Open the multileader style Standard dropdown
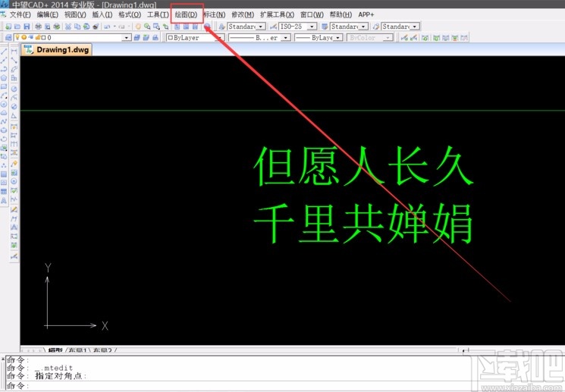The width and height of the screenshot is (565, 392). pos(415,27)
